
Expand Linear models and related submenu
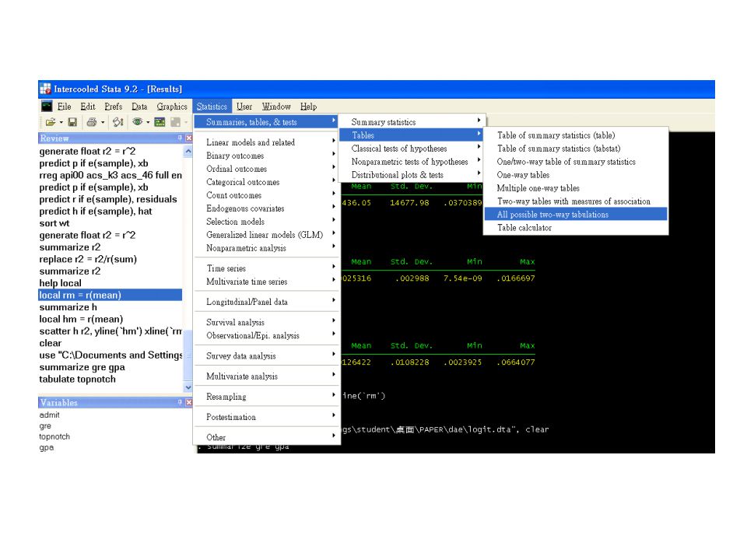266,142
